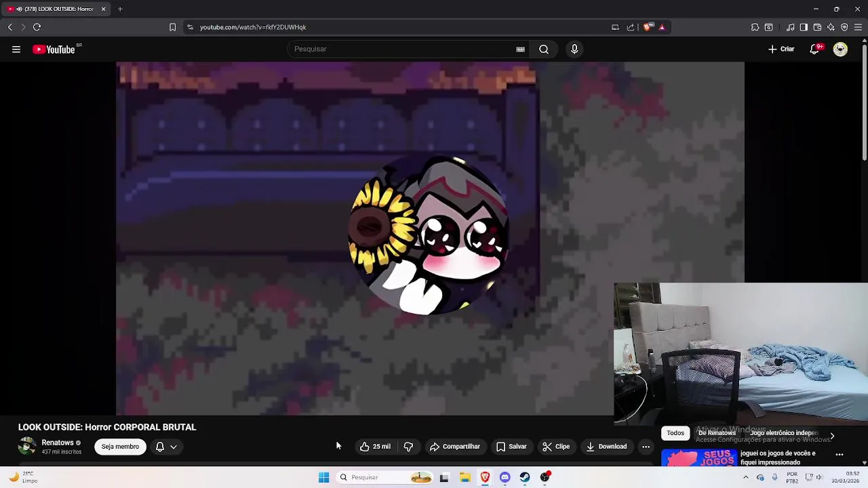Open Brave Shields lion icon

[648, 27]
